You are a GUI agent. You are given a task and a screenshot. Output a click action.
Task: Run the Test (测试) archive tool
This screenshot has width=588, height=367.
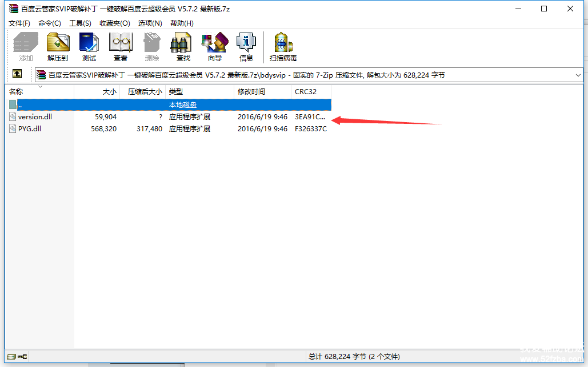click(89, 47)
